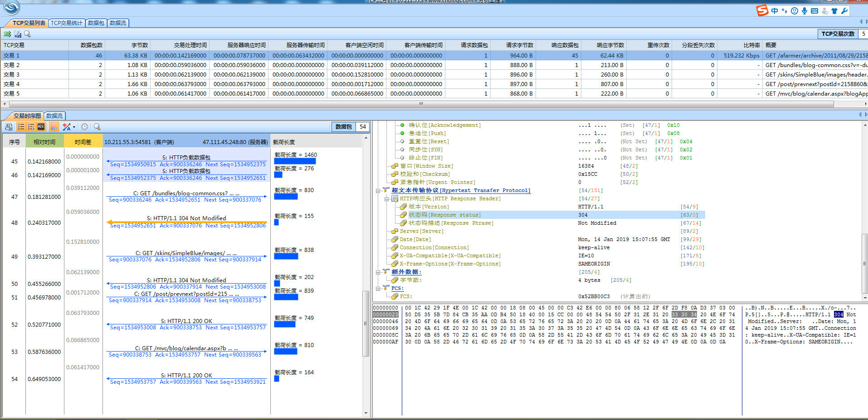Switch to the 交易时序图 tab
Viewport: 868px width, 420px height.
[27, 116]
